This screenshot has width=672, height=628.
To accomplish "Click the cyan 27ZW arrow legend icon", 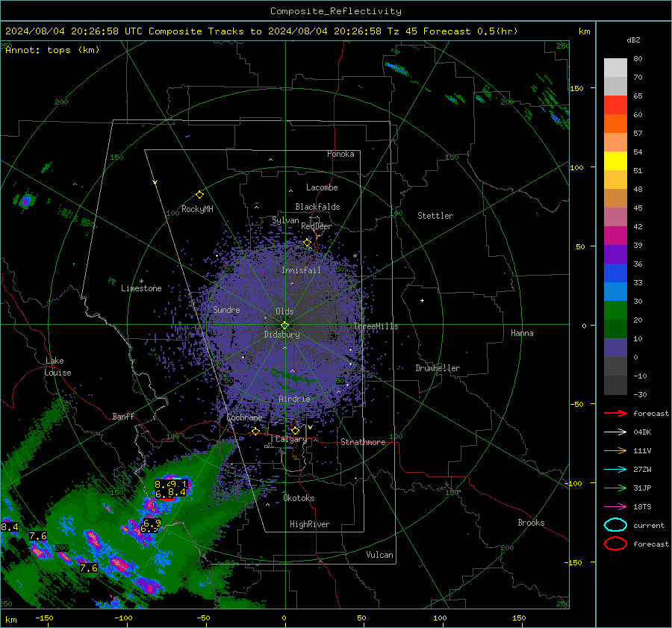I will click(x=615, y=470).
